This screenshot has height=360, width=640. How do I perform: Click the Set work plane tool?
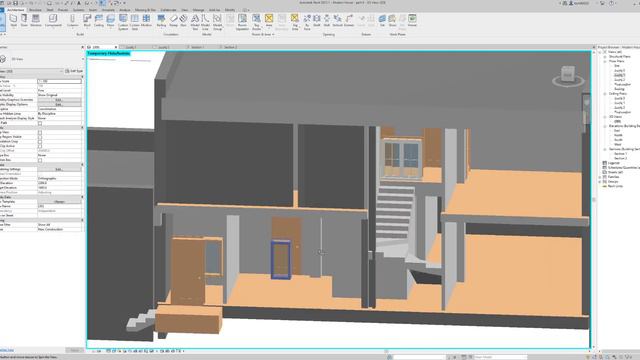click(x=382, y=20)
